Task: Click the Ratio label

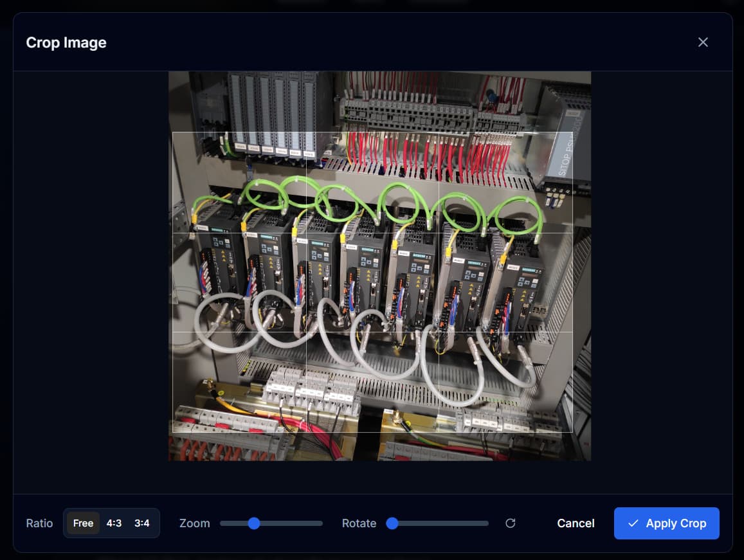Action: (39, 523)
